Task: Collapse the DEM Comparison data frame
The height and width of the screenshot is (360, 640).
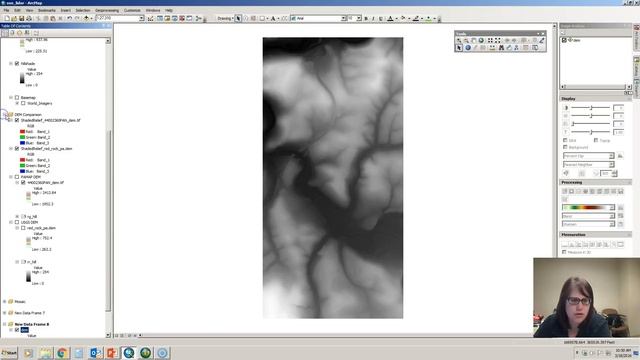Action: click(x=5, y=115)
